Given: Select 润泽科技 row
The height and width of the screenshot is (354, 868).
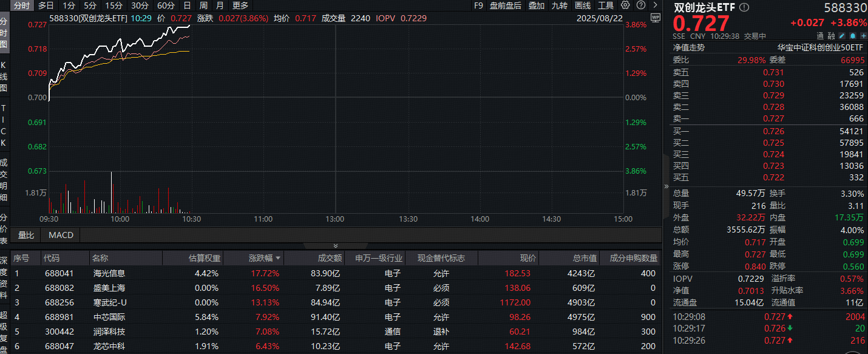Looking at the screenshot, I should (x=335, y=332).
